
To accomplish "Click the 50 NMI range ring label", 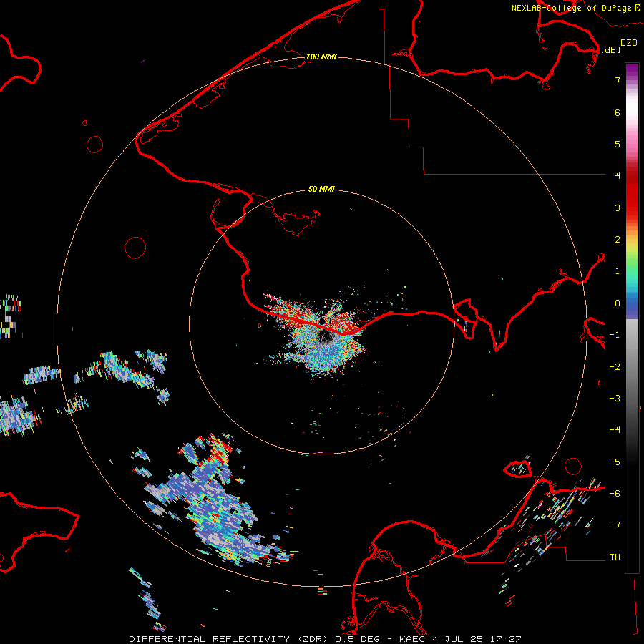I will [x=321, y=189].
